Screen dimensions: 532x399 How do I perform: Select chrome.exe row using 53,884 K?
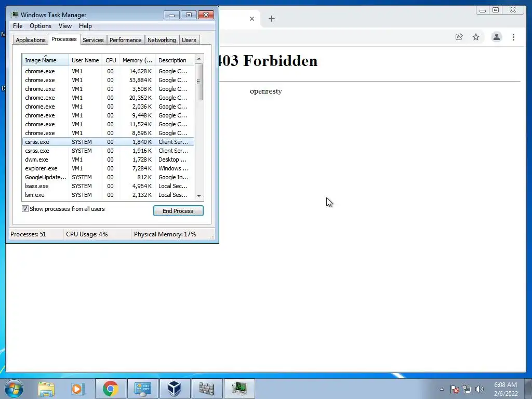(x=108, y=80)
